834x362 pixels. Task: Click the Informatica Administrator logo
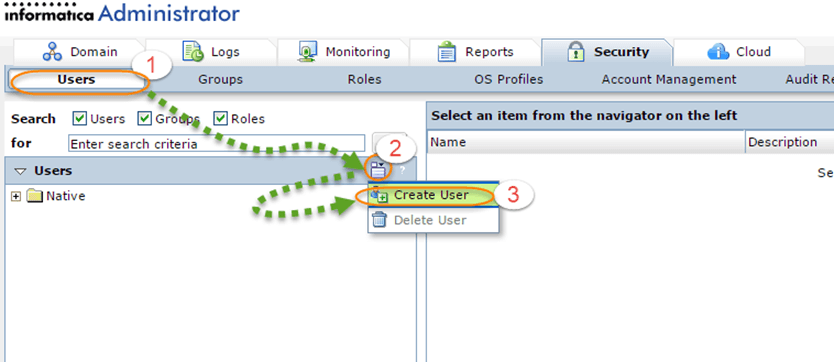point(122,12)
